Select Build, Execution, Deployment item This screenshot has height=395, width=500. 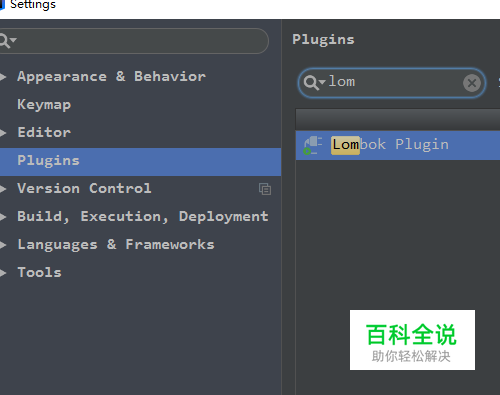(x=143, y=217)
